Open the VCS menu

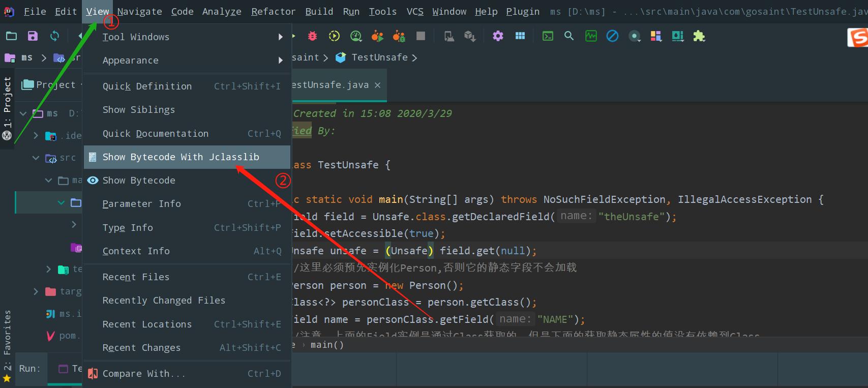click(x=415, y=11)
